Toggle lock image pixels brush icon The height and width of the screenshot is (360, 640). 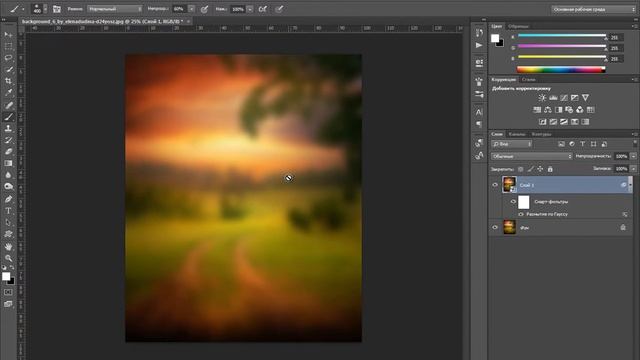coord(530,169)
